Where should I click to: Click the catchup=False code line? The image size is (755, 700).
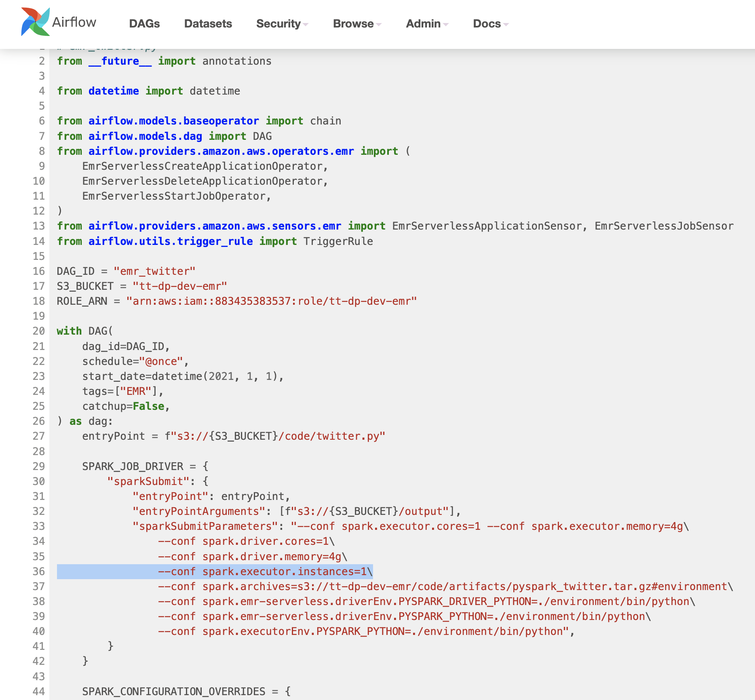[x=126, y=406]
